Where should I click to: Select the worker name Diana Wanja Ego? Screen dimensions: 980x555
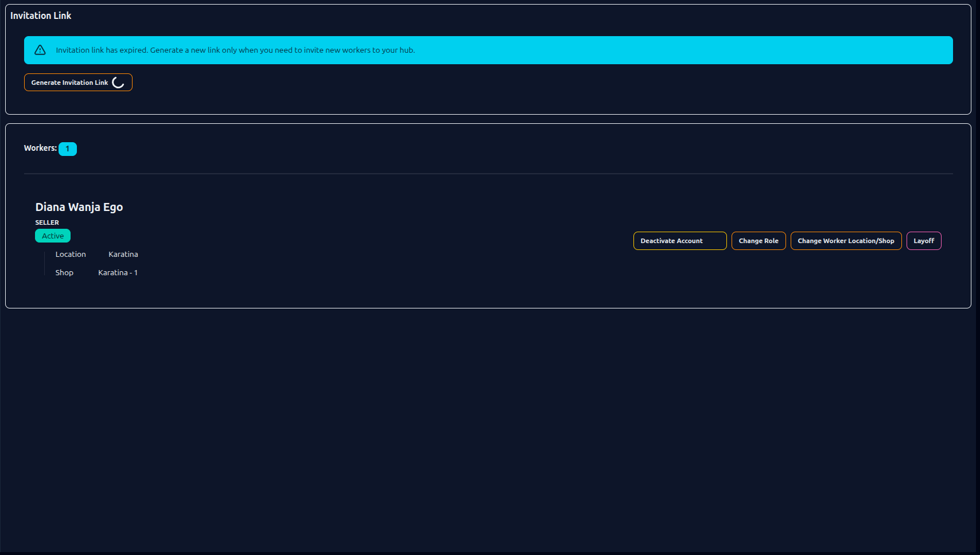click(x=79, y=207)
